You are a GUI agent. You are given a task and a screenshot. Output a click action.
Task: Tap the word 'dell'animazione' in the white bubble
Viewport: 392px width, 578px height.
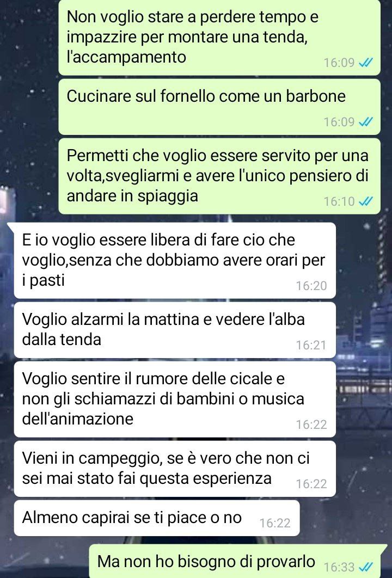pyautogui.click(x=78, y=419)
